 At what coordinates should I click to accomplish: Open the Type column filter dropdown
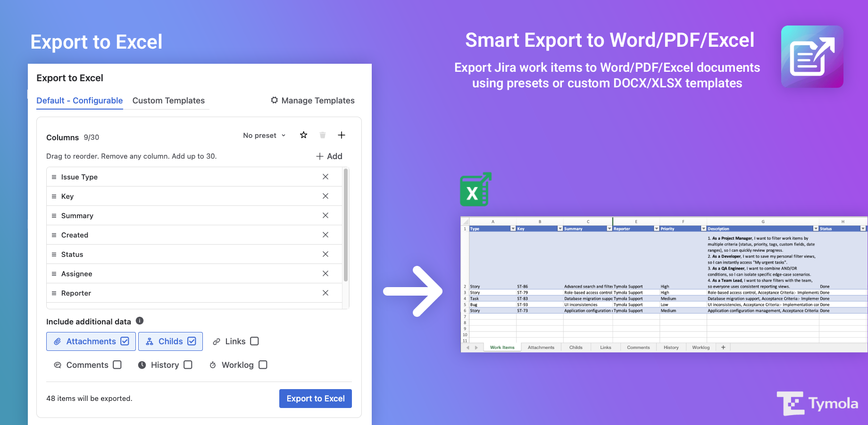(x=513, y=229)
